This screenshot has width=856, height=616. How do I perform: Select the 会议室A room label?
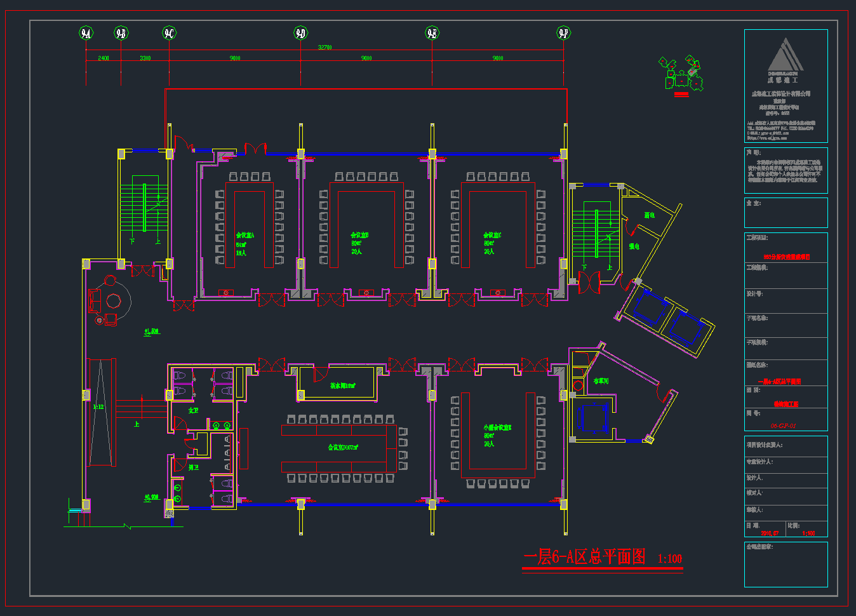244,236
